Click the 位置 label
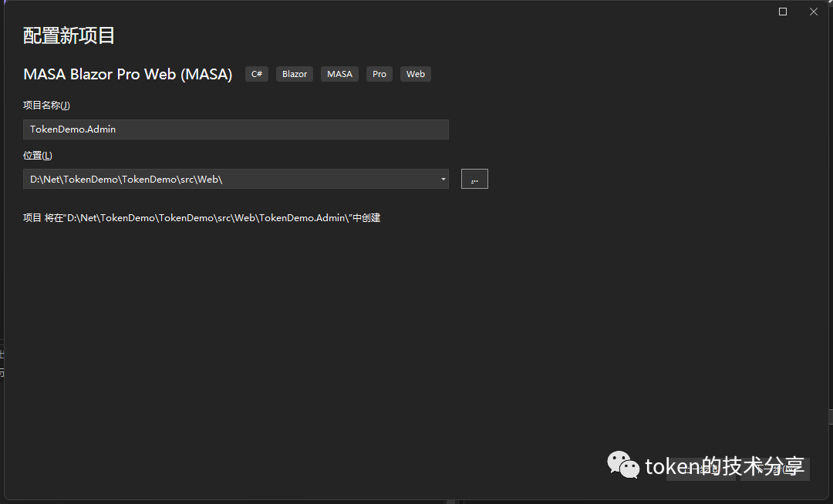The width and height of the screenshot is (833, 504). (x=37, y=156)
